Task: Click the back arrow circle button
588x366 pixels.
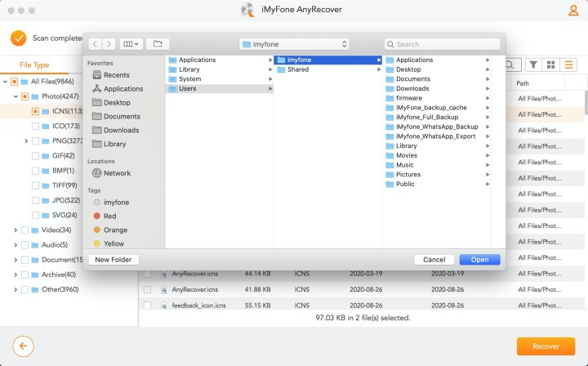Action: coord(23,346)
